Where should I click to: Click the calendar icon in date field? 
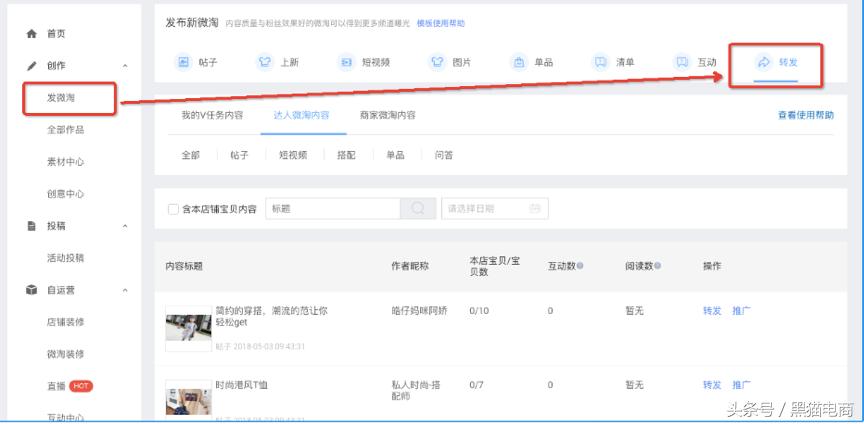(x=534, y=209)
